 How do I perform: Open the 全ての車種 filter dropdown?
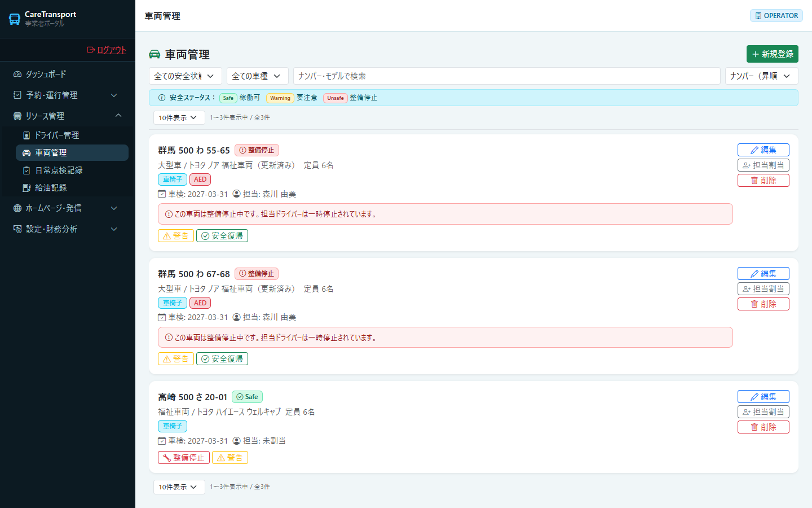tap(258, 76)
